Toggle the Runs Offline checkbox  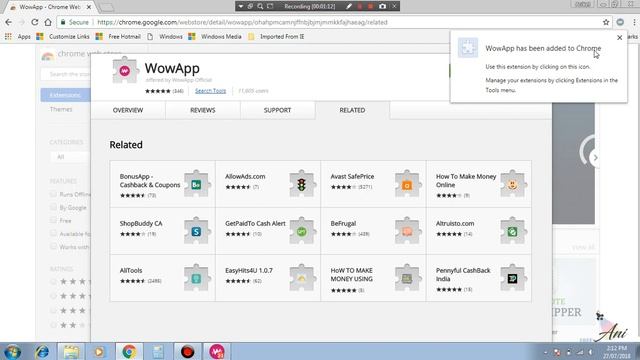(x=53, y=194)
